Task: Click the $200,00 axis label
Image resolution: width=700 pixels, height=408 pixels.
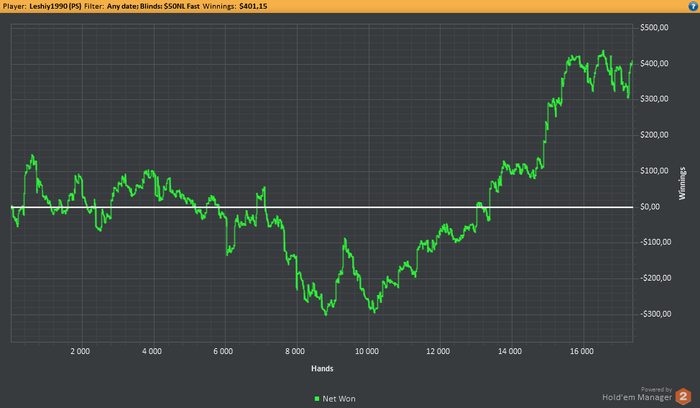Action: click(x=654, y=135)
